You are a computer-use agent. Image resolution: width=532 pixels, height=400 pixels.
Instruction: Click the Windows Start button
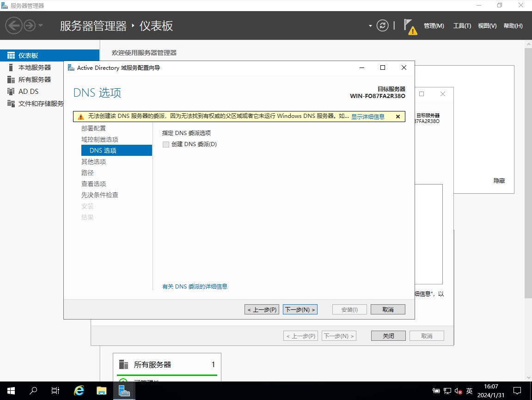pyautogui.click(x=11, y=391)
